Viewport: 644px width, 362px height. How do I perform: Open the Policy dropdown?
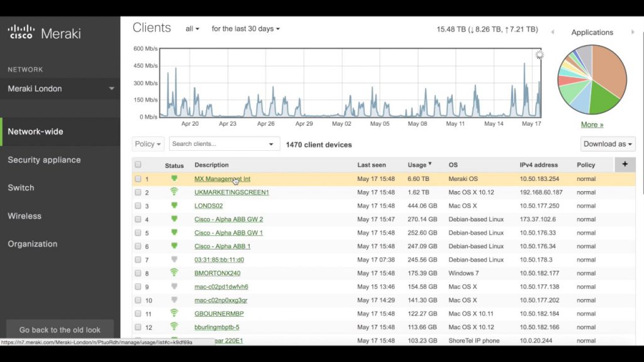point(148,144)
